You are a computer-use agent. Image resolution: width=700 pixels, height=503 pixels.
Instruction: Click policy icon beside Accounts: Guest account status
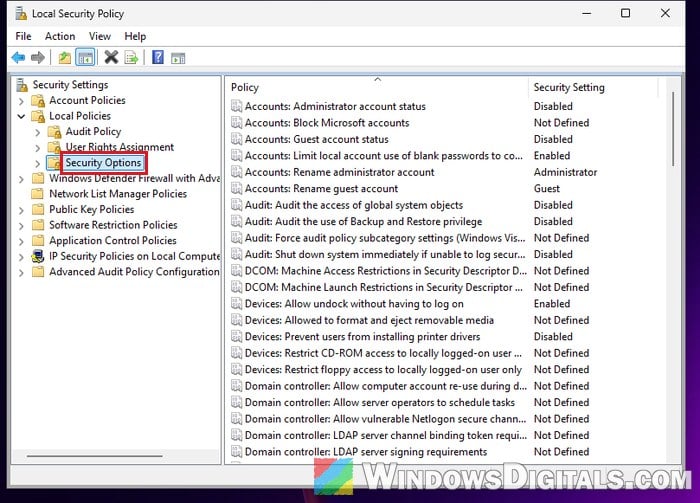[x=236, y=139]
